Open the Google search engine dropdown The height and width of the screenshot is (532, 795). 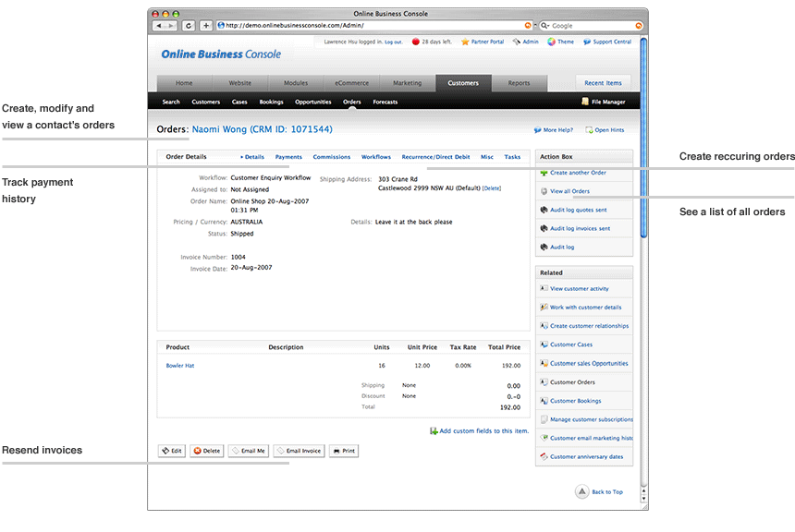pyautogui.click(x=546, y=26)
